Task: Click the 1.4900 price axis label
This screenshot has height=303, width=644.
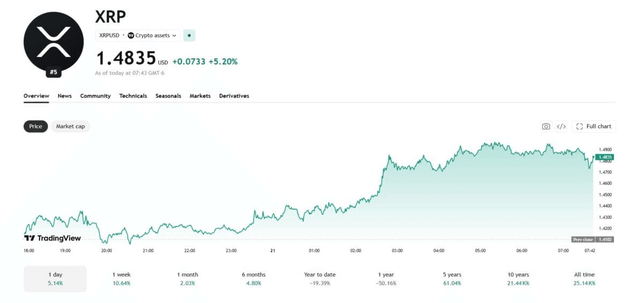Action: (605, 149)
